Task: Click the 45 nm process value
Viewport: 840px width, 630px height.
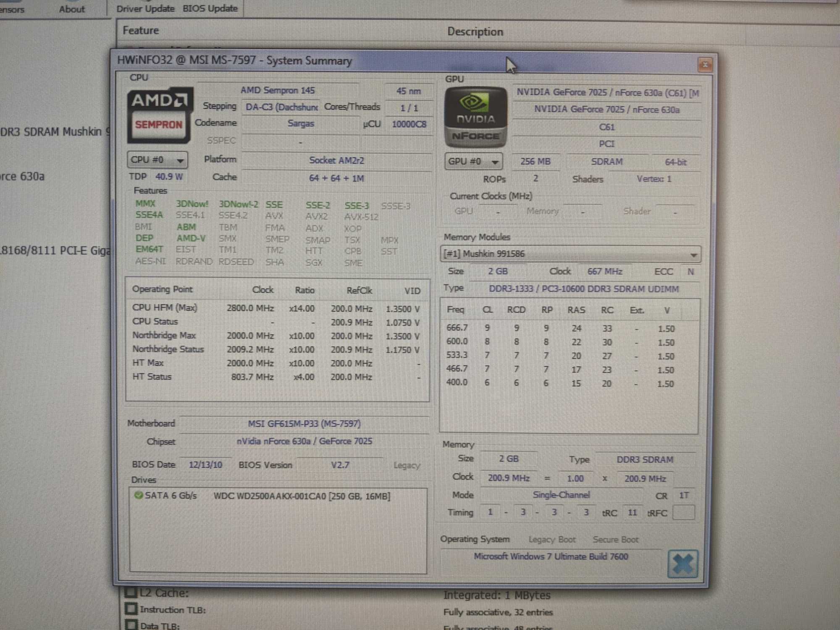Action: click(409, 91)
